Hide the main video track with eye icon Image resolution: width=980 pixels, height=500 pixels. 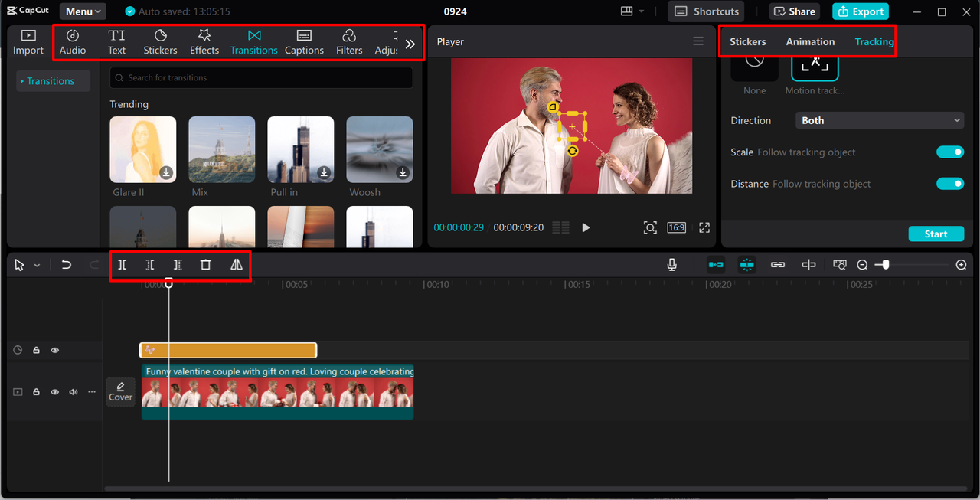pyautogui.click(x=55, y=391)
